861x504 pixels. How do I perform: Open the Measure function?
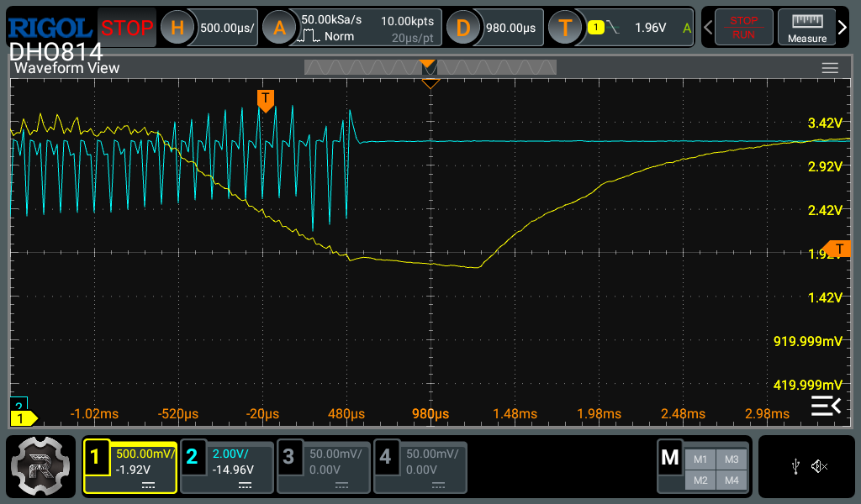point(806,28)
